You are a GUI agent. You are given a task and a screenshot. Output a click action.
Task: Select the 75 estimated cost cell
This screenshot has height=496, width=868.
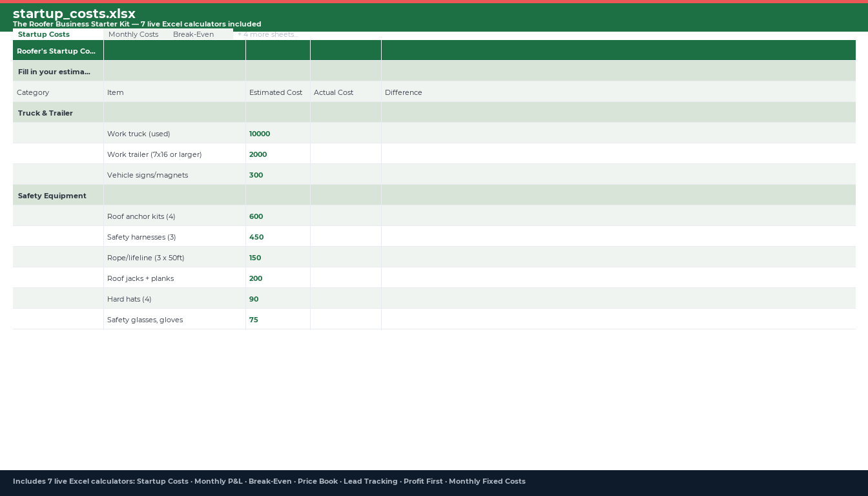[278, 319]
